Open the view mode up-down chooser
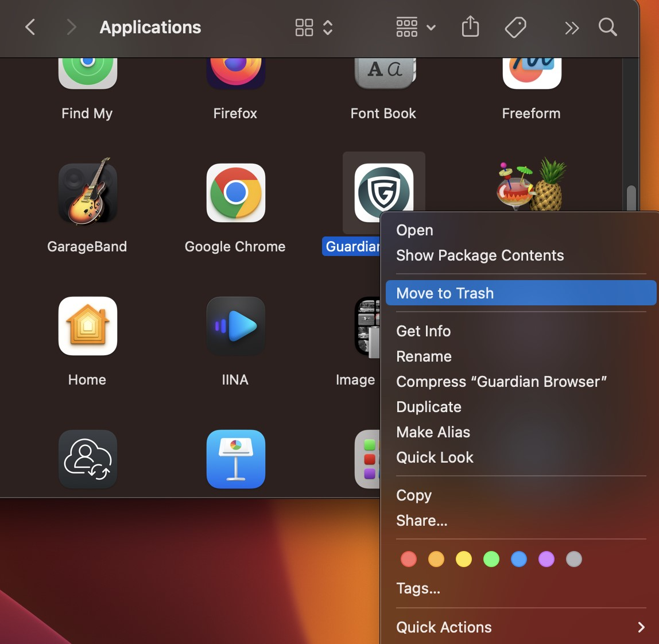Image resolution: width=659 pixels, height=644 pixels. (328, 28)
